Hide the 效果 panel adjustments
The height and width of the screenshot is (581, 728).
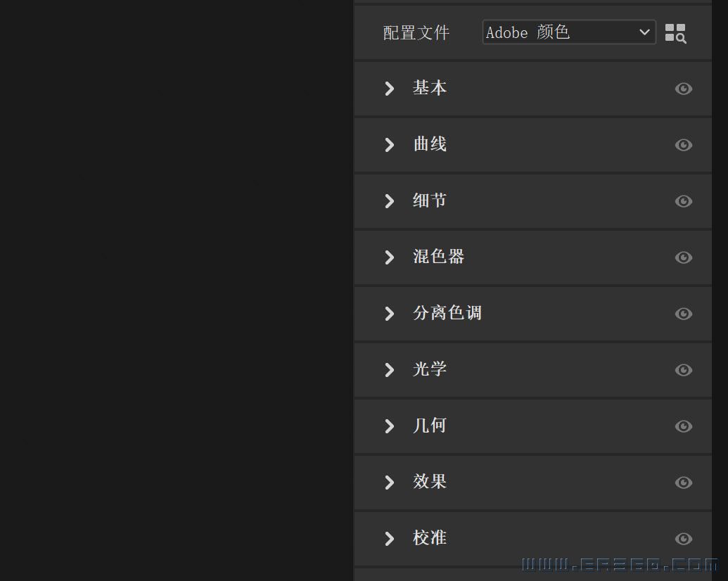(x=683, y=483)
